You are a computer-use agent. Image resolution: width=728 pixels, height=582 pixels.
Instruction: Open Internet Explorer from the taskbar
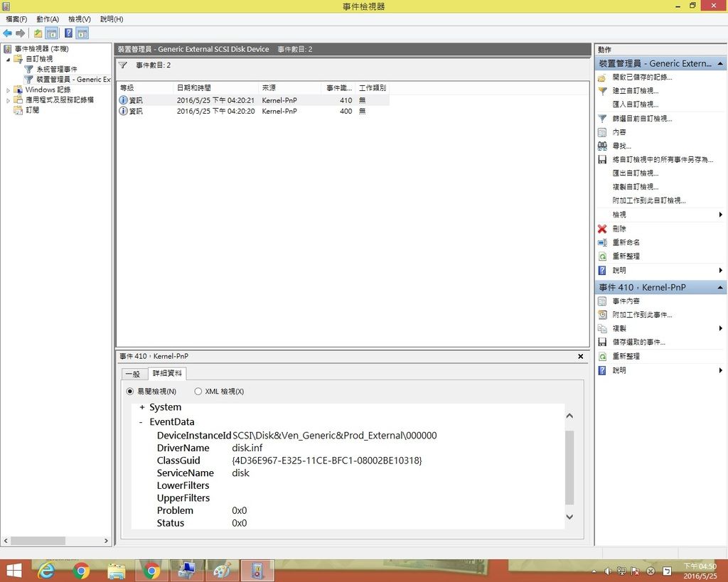47,571
